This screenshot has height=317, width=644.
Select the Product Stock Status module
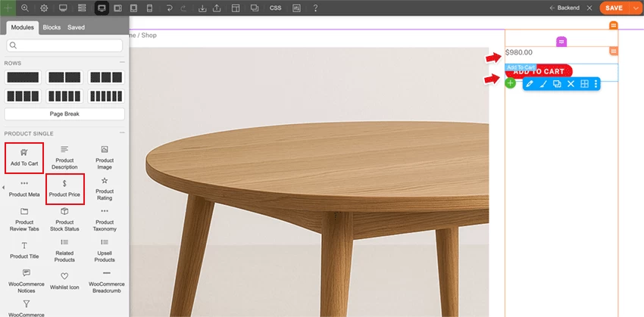[64, 220]
